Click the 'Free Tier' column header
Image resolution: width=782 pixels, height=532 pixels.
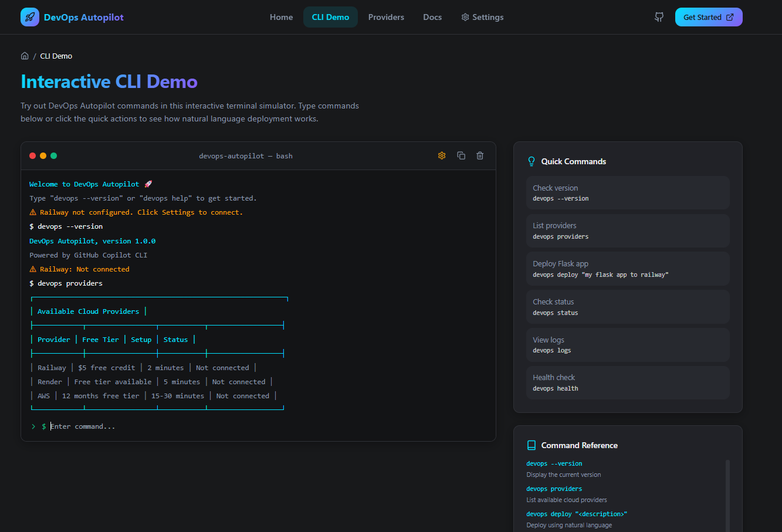(x=100, y=340)
